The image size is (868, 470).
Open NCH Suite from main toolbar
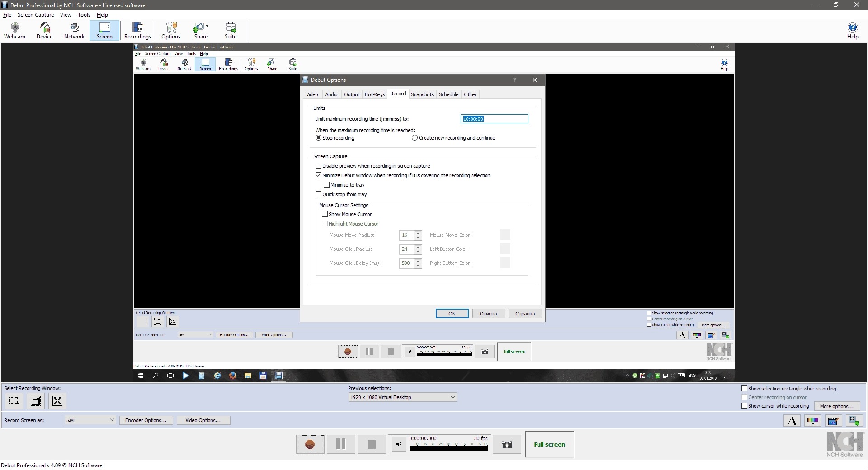tap(231, 31)
